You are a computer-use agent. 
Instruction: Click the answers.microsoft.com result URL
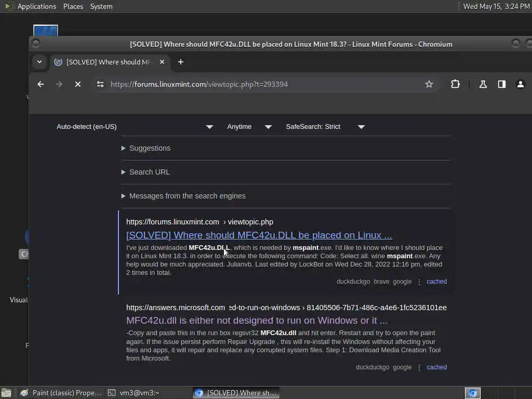[x=286, y=308]
